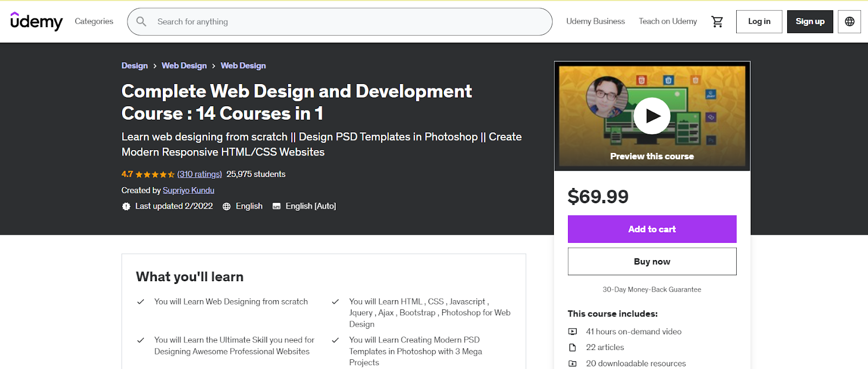This screenshot has height=369, width=868.
Task: Click the Search for anything field
Action: (347, 22)
